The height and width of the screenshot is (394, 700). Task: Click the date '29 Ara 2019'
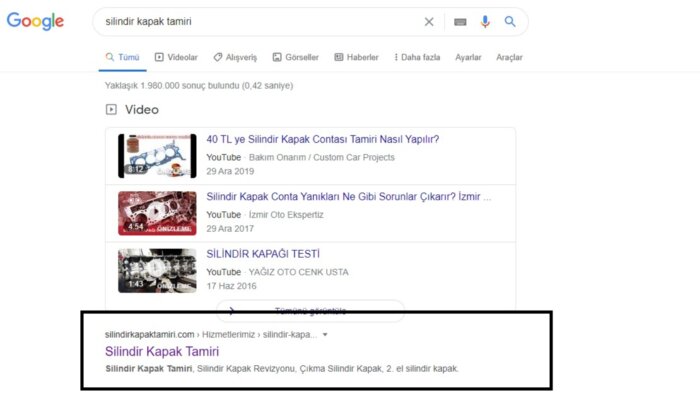230,171
